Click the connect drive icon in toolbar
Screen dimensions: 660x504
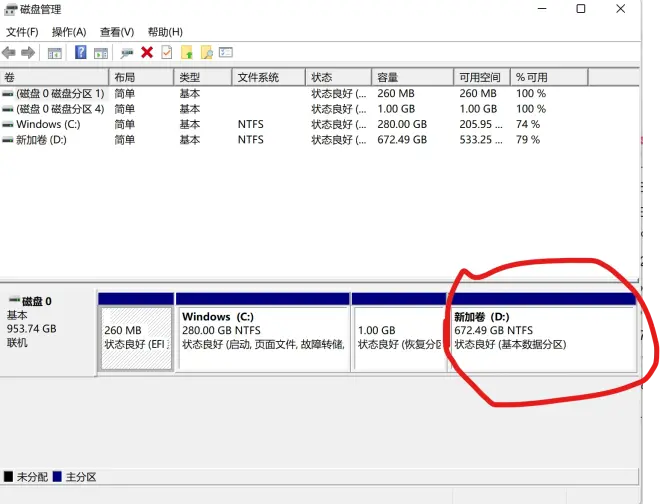pos(127,52)
